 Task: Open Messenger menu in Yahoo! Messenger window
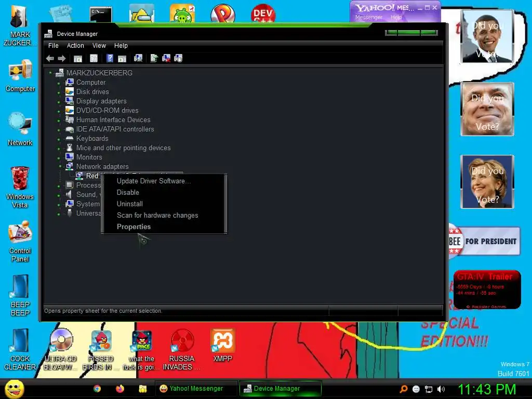[x=369, y=17]
